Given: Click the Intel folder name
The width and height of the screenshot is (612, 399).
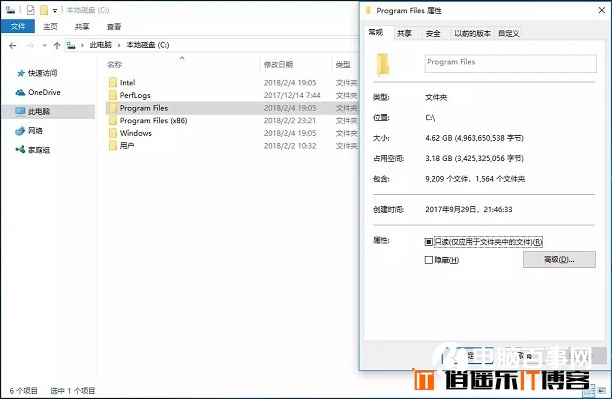Looking at the screenshot, I should (127, 82).
